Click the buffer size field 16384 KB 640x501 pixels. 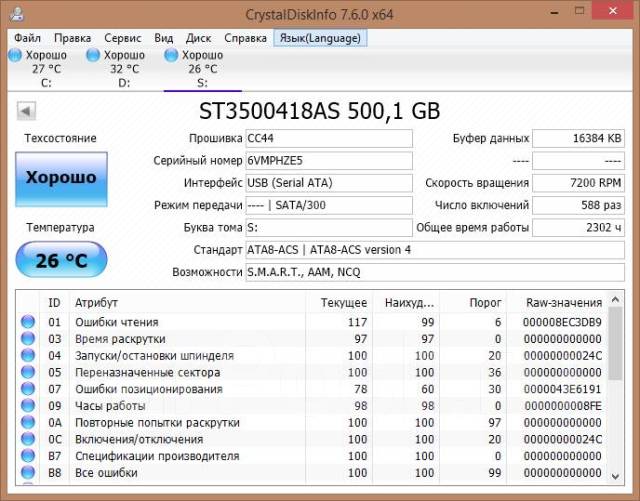coord(578,138)
